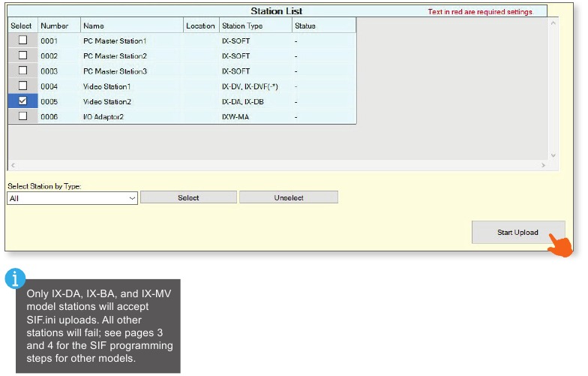Screen dimensions: 588x376
Task: Tick the I/O Adaptor2 checkbox
Action: coord(22,116)
